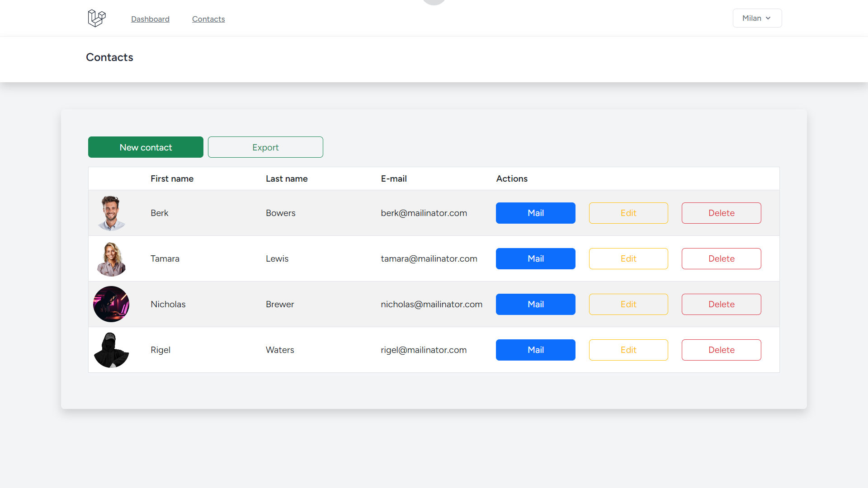The width and height of the screenshot is (868, 488).
Task: Edit the Rigel Waters contact
Action: pyautogui.click(x=628, y=350)
